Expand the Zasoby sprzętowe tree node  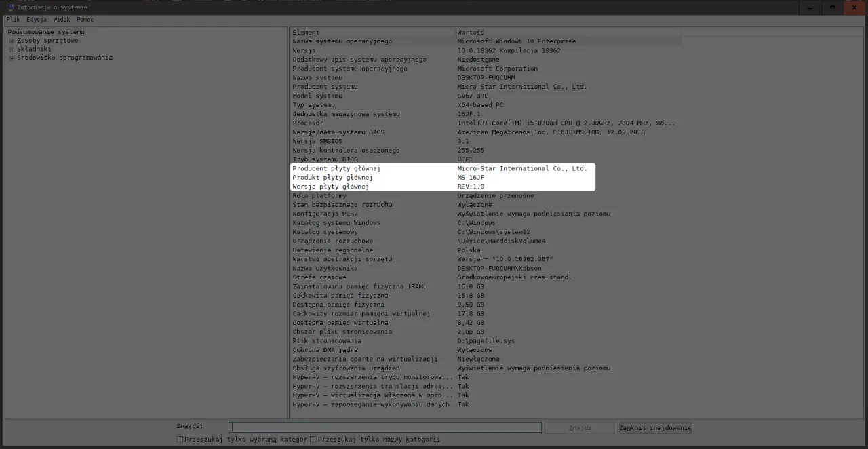(x=12, y=40)
